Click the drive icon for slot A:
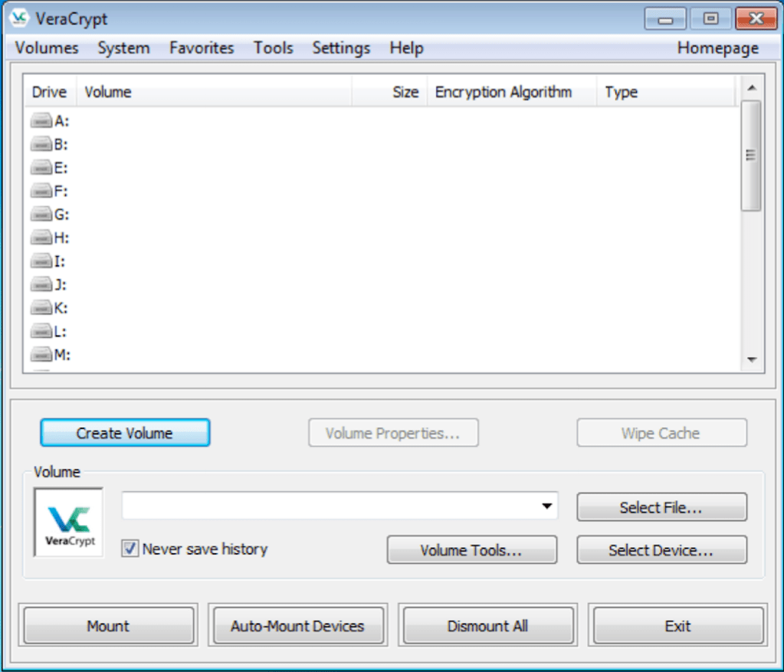The width and height of the screenshot is (784, 672). point(41,121)
